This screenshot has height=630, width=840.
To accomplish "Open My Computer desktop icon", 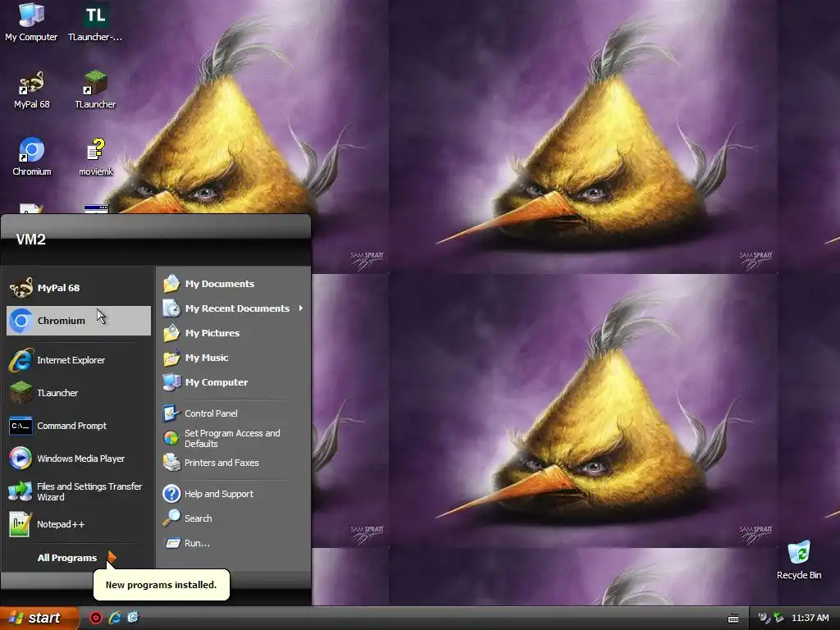I will tap(31, 21).
